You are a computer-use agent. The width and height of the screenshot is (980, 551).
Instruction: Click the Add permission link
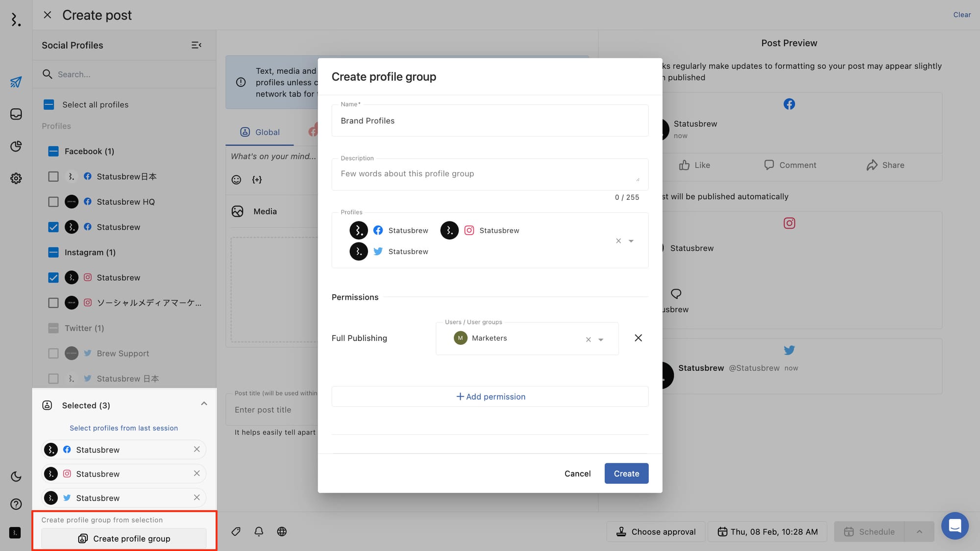click(x=490, y=396)
